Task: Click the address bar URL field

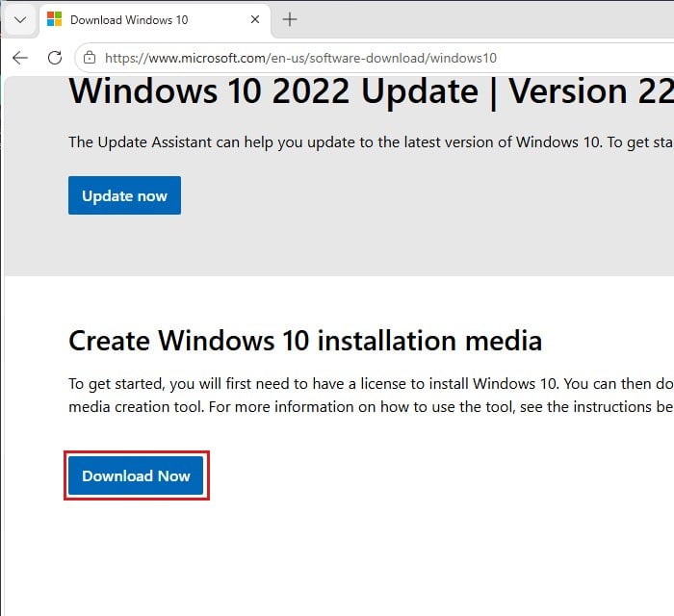Action: pos(374,58)
